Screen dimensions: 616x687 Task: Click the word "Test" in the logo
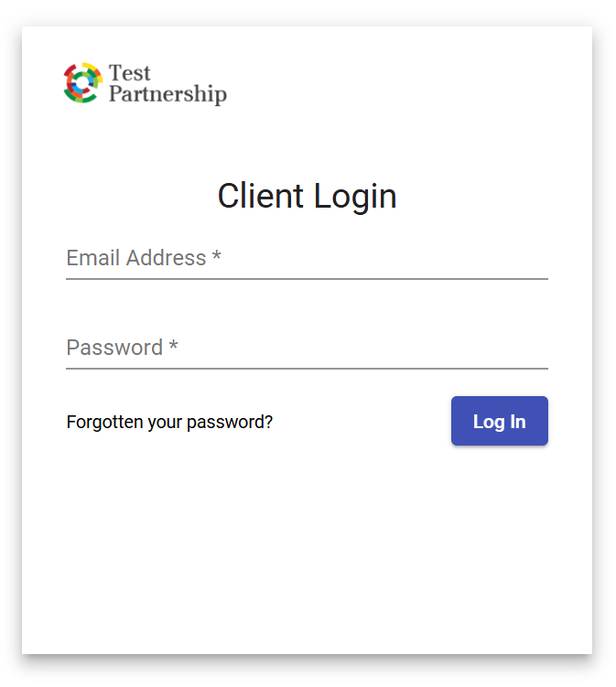click(129, 73)
